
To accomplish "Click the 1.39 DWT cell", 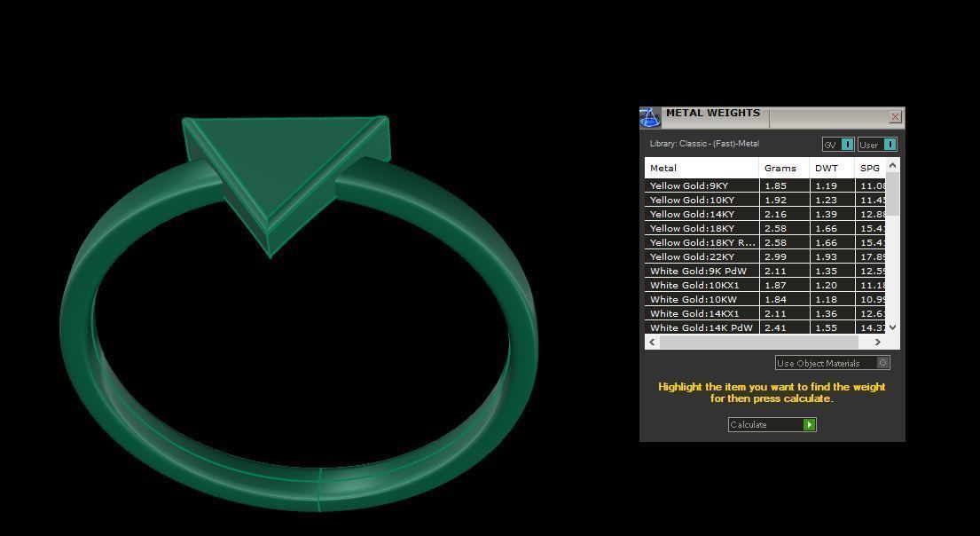I will 832,214.
